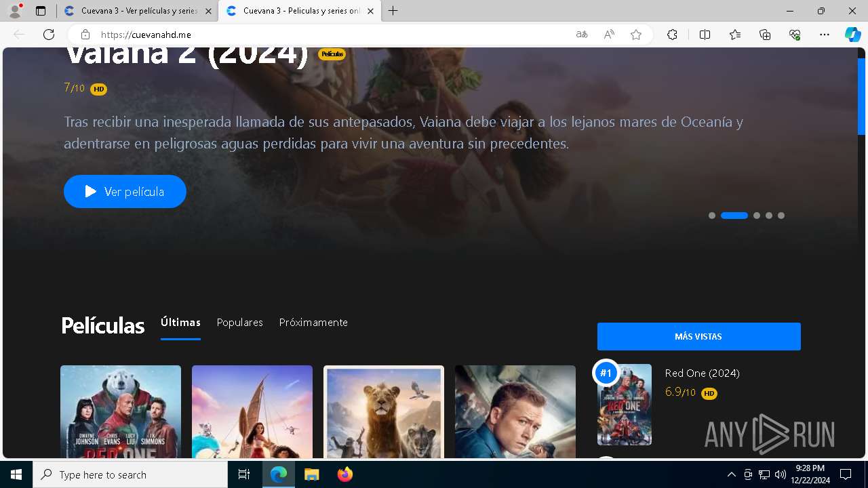The image size is (868, 488).
Task: Show hidden system tray icons
Action: pyautogui.click(x=731, y=474)
